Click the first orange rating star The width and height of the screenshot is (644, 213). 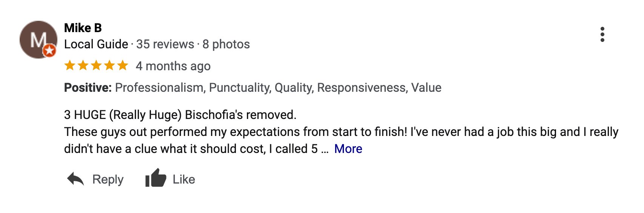point(70,66)
